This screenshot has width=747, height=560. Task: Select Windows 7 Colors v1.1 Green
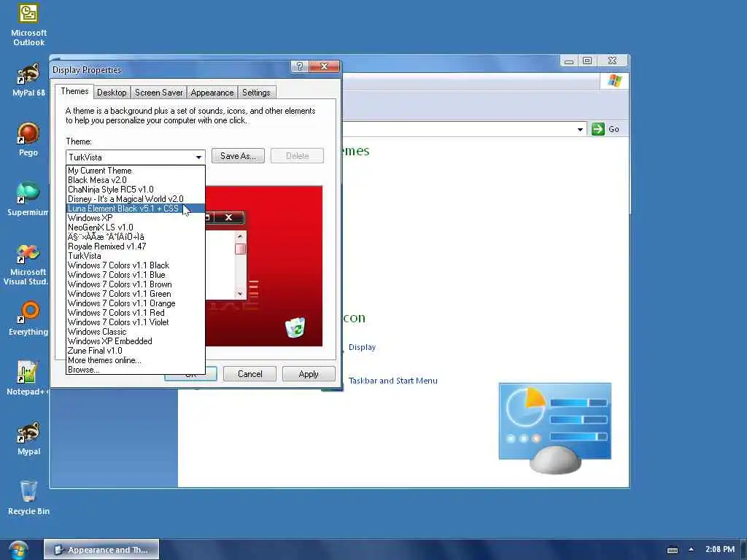(x=135, y=294)
